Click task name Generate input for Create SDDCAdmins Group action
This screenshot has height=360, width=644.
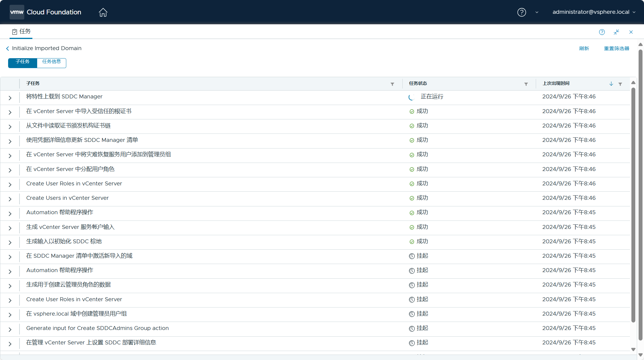tap(97, 328)
